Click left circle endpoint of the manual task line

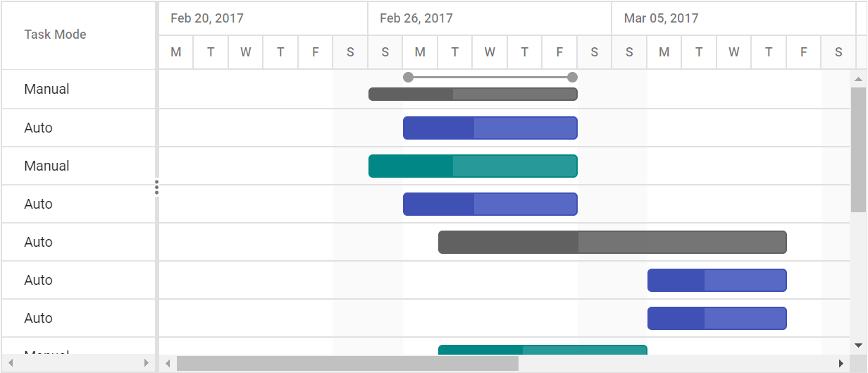click(x=408, y=77)
